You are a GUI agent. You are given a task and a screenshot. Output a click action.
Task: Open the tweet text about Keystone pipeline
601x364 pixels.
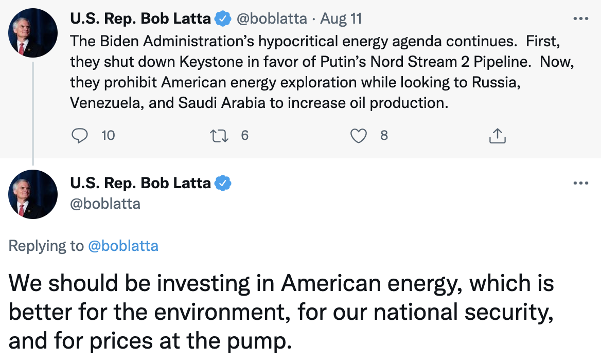pos(309,71)
